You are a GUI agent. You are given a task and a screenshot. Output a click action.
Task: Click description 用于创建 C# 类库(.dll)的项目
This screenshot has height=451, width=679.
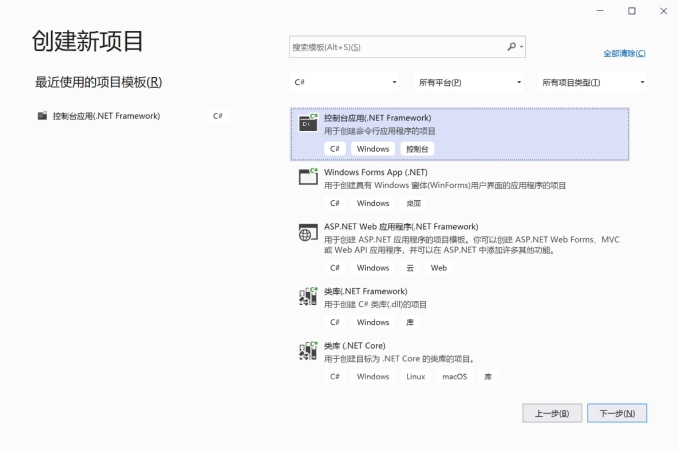click(x=375, y=304)
